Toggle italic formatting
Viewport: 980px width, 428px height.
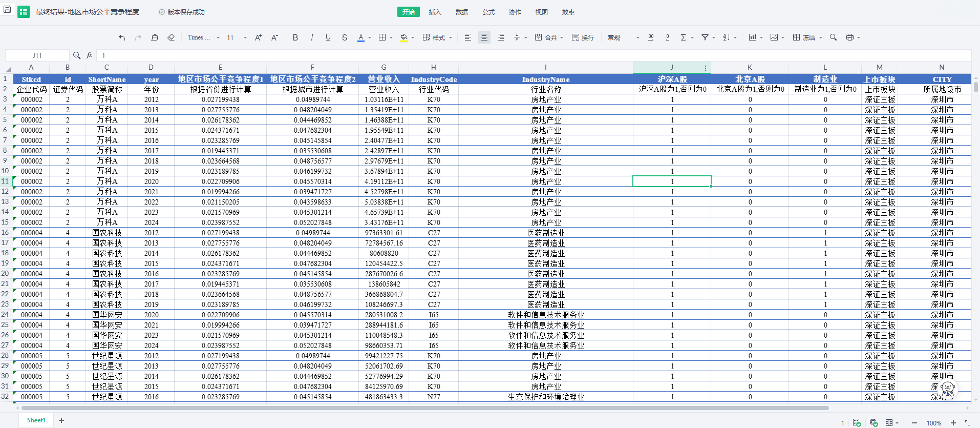[x=311, y=37]
